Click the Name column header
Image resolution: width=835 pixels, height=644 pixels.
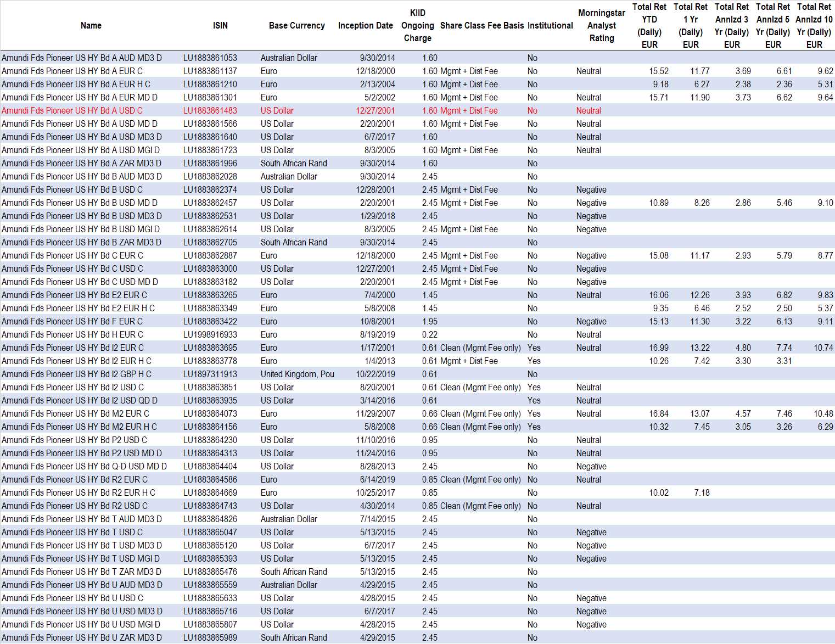coord(91,25)
